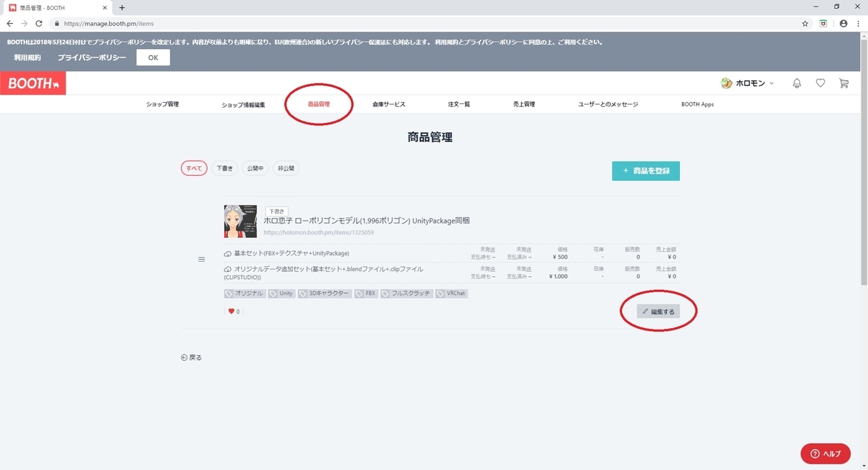Accept the privacy policy with OK
Viewport: 868px width, 470px height.
click(153, 57)
